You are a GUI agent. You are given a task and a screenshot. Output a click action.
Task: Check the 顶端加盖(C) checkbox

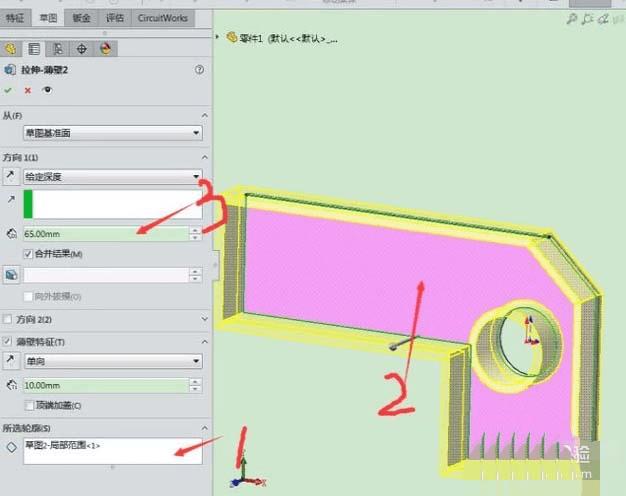click(29, 406)
